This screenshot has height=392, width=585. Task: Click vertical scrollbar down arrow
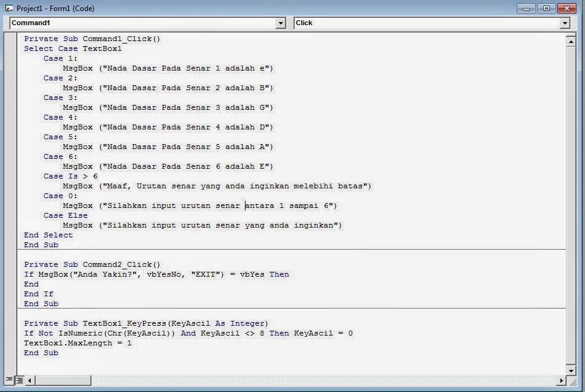[571, 371]
